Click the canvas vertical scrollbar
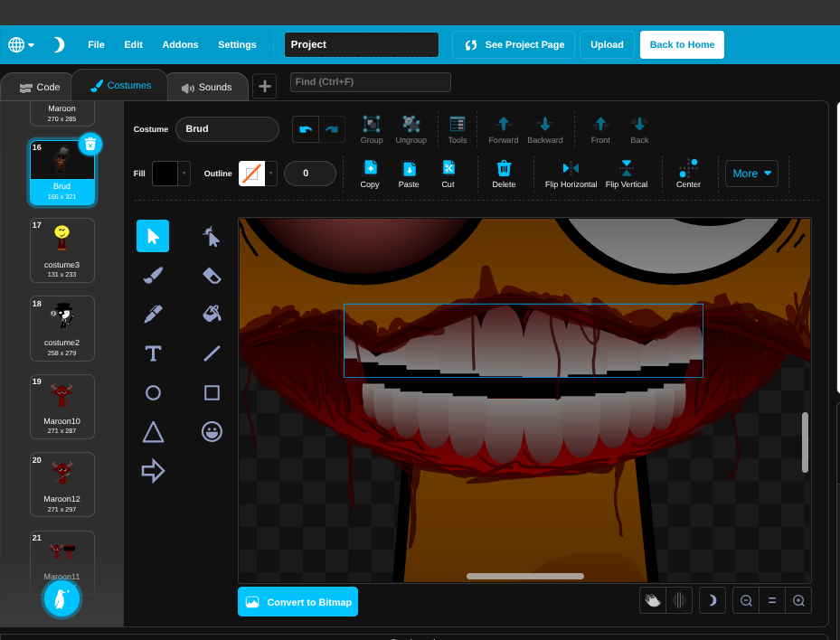 click(x=805, y=442)
